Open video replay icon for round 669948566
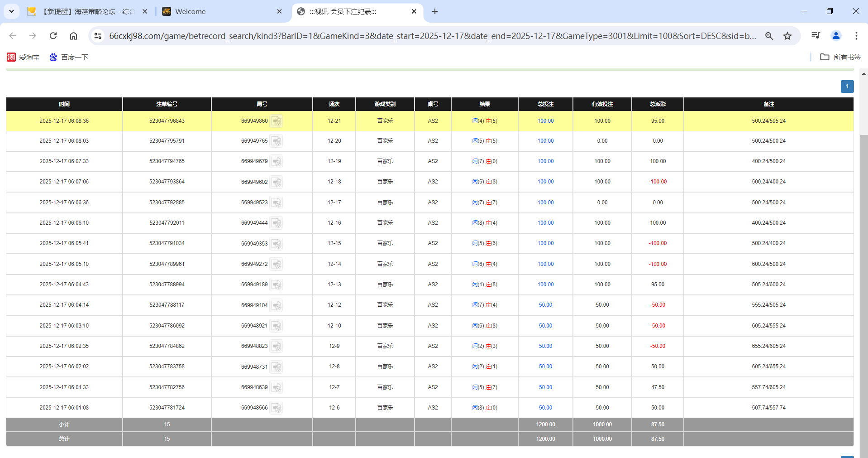This screenshot has width=868, height=458. (276, 408)
